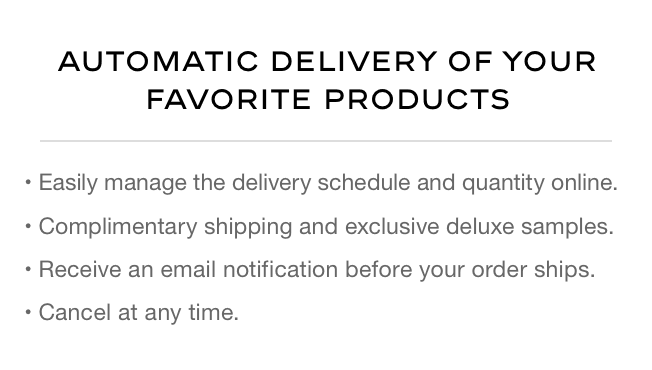
Task: Click the words "quantity online." in the first bullet
Action: pyautogui.click(x=540, y=183)
